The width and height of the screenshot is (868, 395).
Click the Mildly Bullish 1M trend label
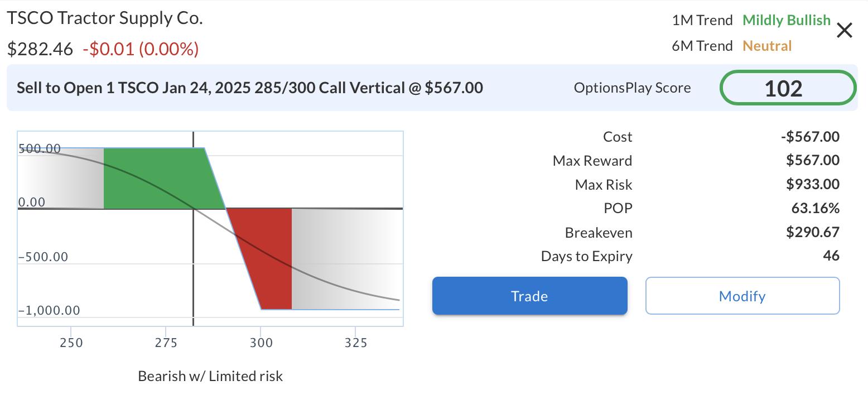click(x=787, y=20)
